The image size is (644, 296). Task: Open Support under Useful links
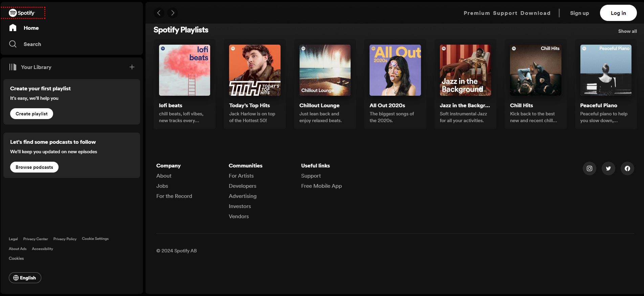point(311,176)
